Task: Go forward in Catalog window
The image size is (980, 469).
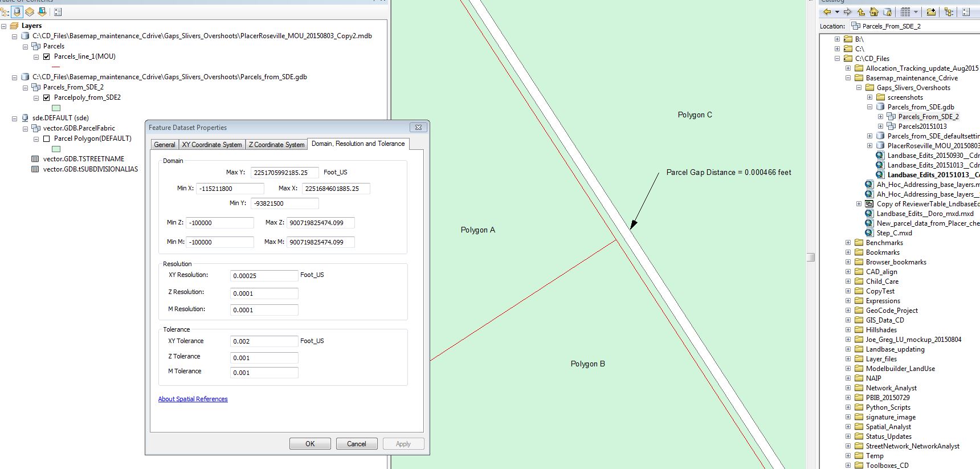Action: coord(847,12)
